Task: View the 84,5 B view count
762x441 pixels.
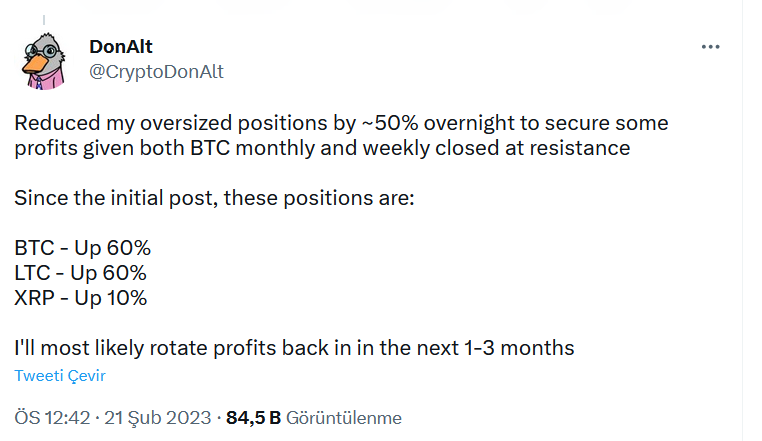Action: [x=253, y=418]
